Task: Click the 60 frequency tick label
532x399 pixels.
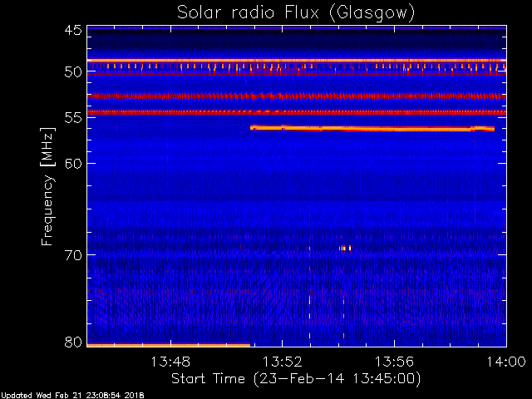Action: click(x=73, y=164)
